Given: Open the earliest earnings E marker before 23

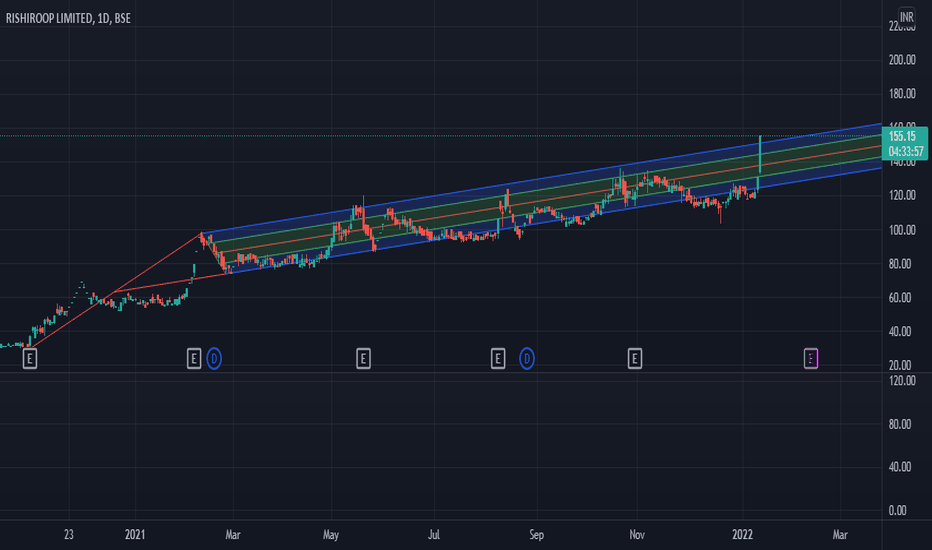Looking at the screenshot, I should [x=30, y=359].
